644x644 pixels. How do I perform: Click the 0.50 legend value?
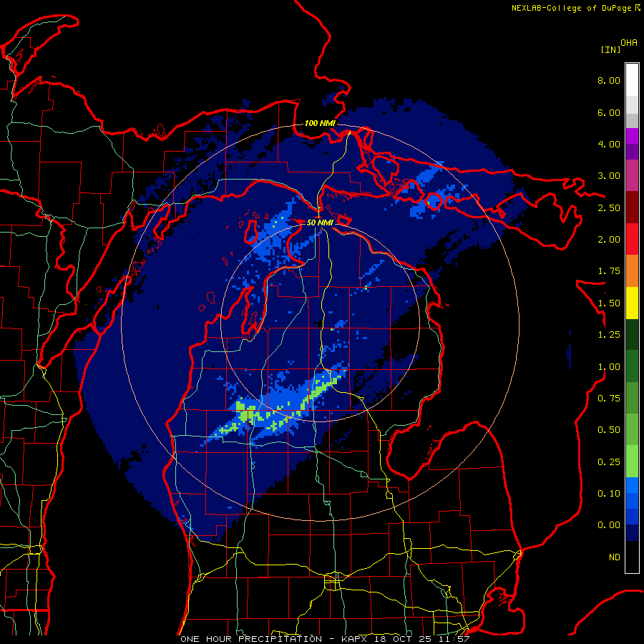point(609,430)
